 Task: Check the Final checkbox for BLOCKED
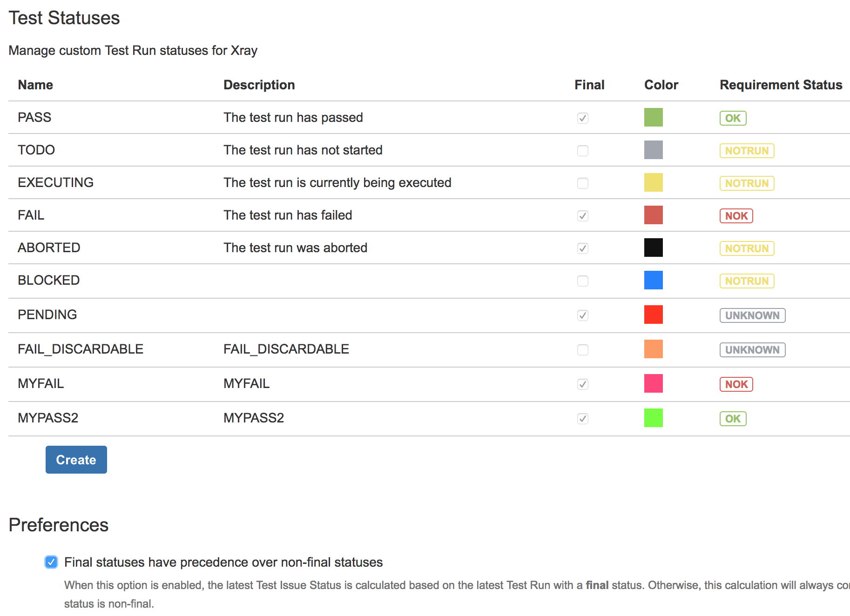583,281
